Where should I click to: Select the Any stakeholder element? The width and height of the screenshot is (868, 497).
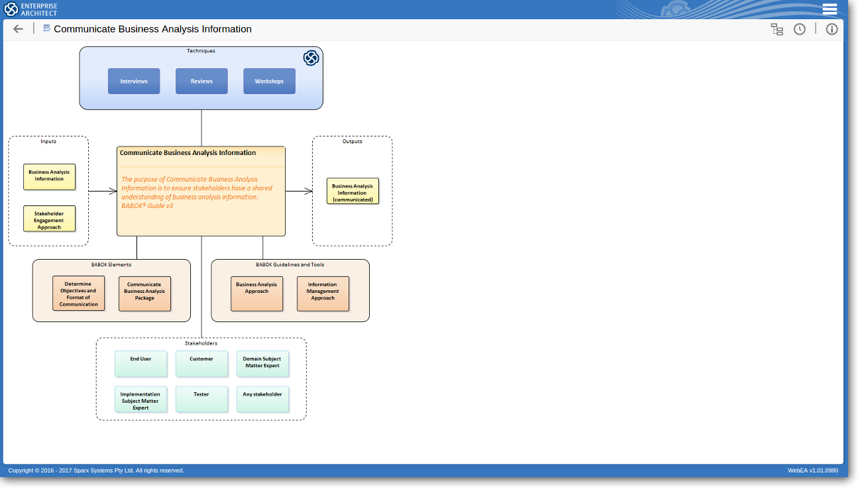click(262, 399)
